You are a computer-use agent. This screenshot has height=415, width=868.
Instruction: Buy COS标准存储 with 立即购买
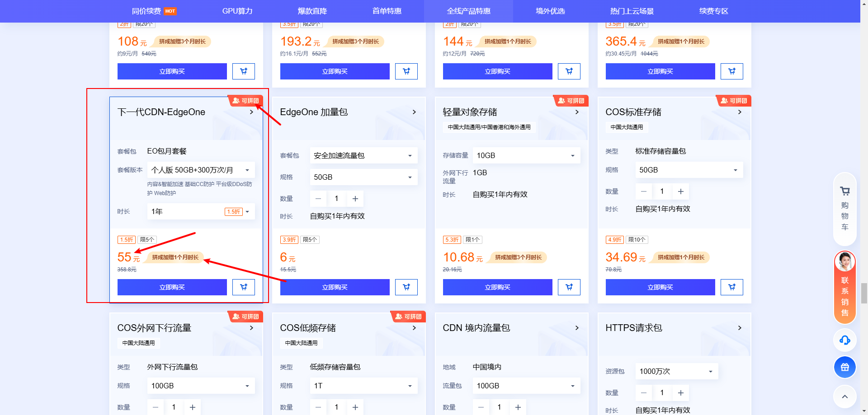(660, 287)
